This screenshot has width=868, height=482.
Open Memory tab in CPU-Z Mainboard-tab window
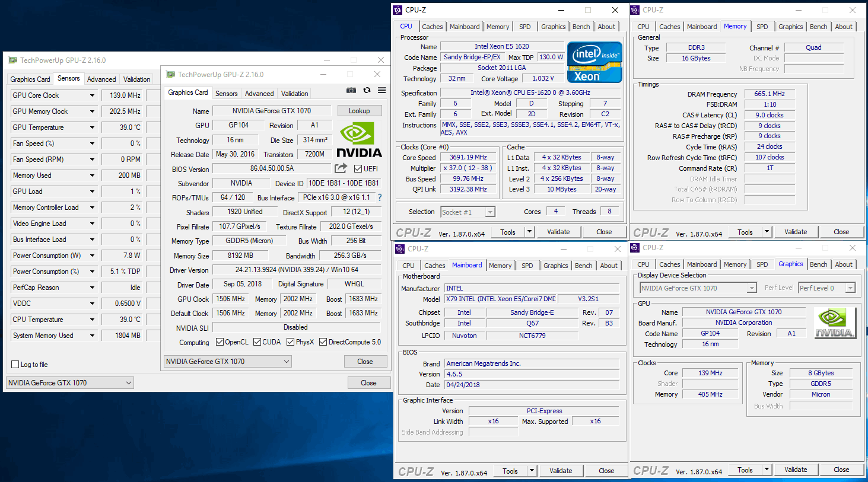pyautogui.click(x=500, y=266)
